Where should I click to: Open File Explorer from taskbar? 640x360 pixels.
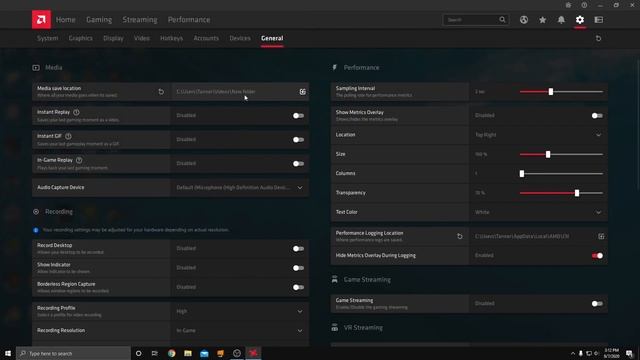pyautogui.click(x=188, y=353)
